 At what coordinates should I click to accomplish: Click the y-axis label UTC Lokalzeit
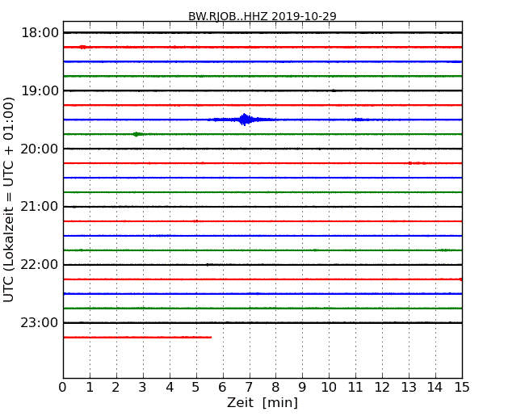click(x=9, y=200)
